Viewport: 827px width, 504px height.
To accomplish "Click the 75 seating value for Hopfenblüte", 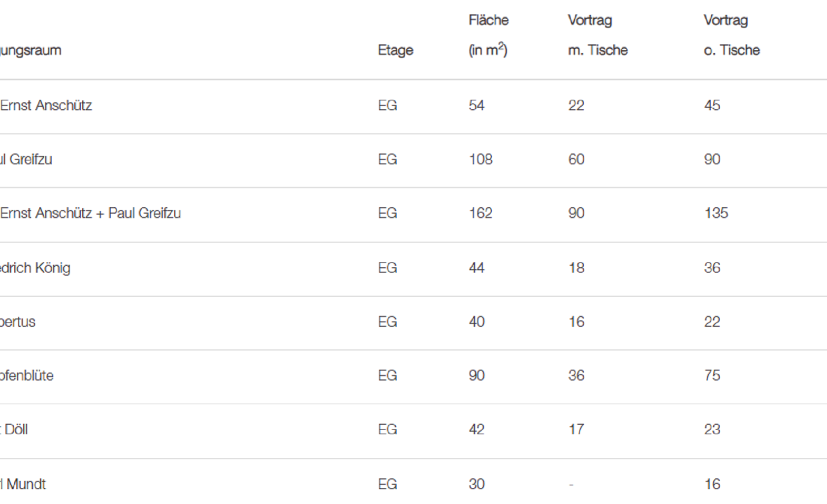I will [x=712, y=376].
